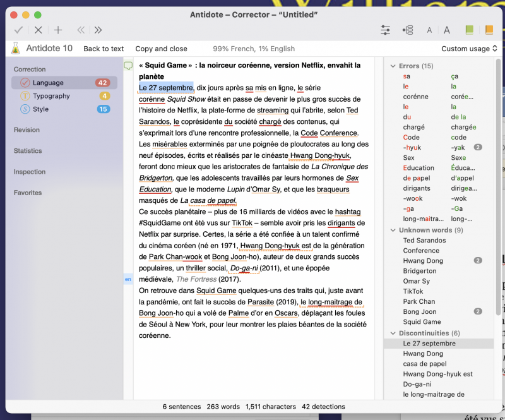
Task: Go to next detection with double-right arrows
Action: point(98,30)
